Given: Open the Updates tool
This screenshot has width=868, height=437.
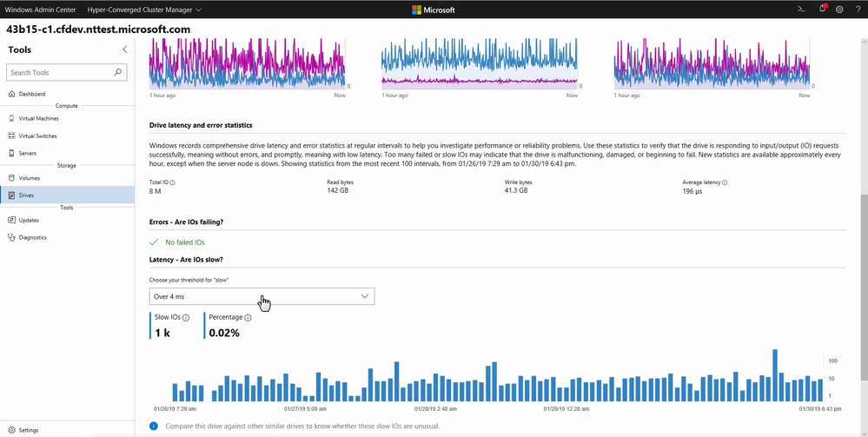Looking at the screenshot, I should [67, 220].
